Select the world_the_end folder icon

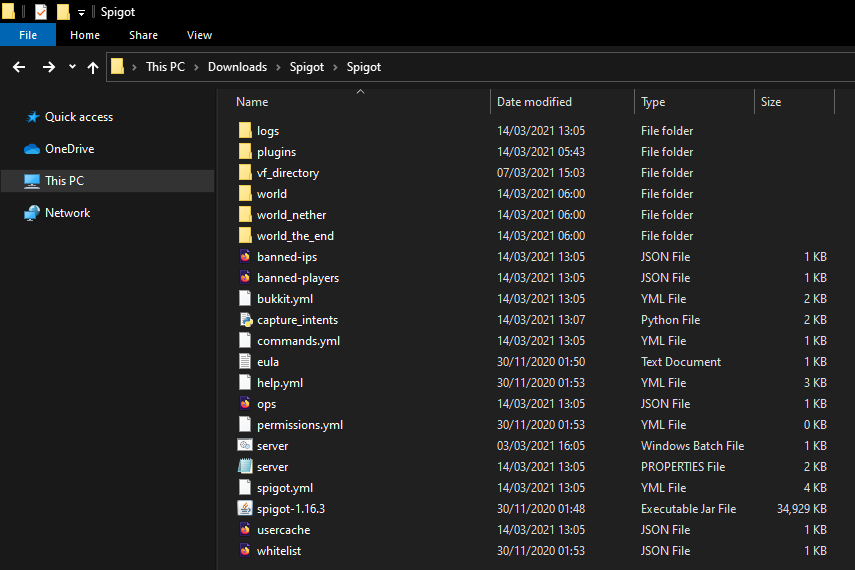[x=245, y=236]
